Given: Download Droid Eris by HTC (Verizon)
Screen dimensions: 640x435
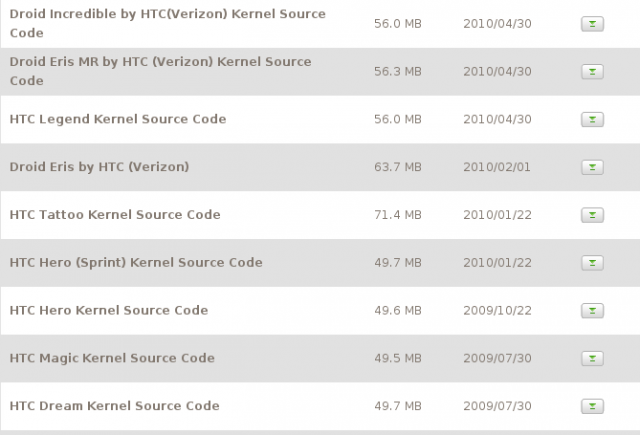Looking at the screenshot, I should pos(592,167).
